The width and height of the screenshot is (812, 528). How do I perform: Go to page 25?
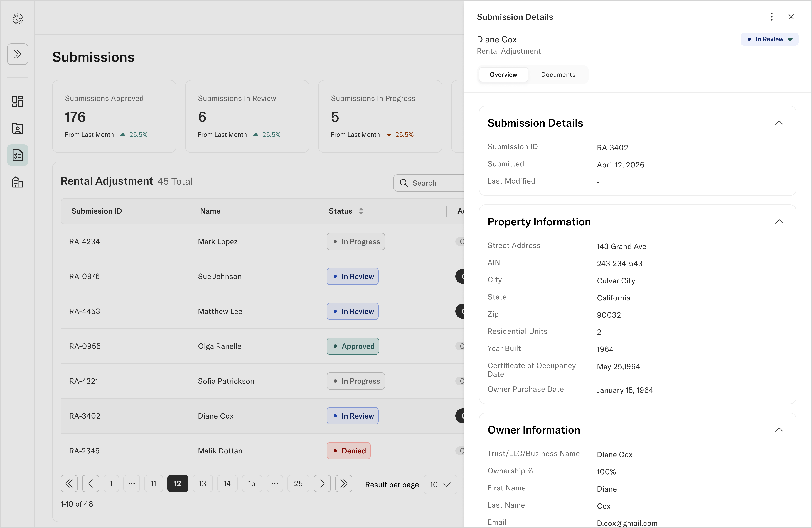point(299,483)
